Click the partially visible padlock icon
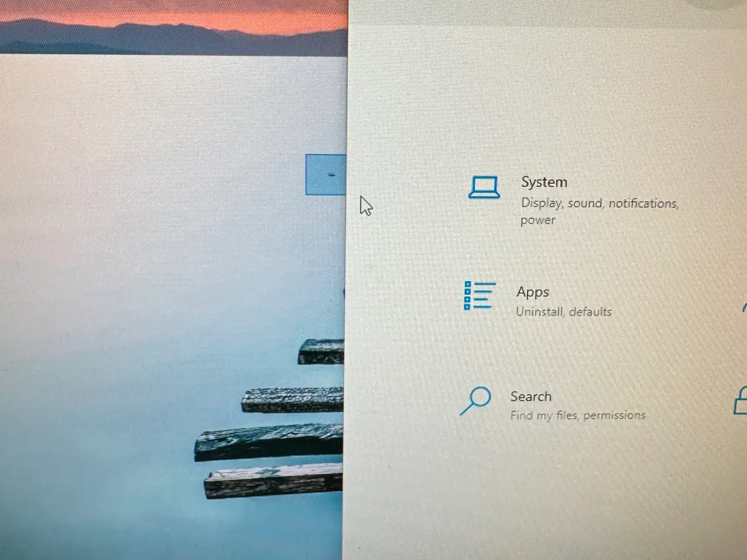 coord(740,401)
